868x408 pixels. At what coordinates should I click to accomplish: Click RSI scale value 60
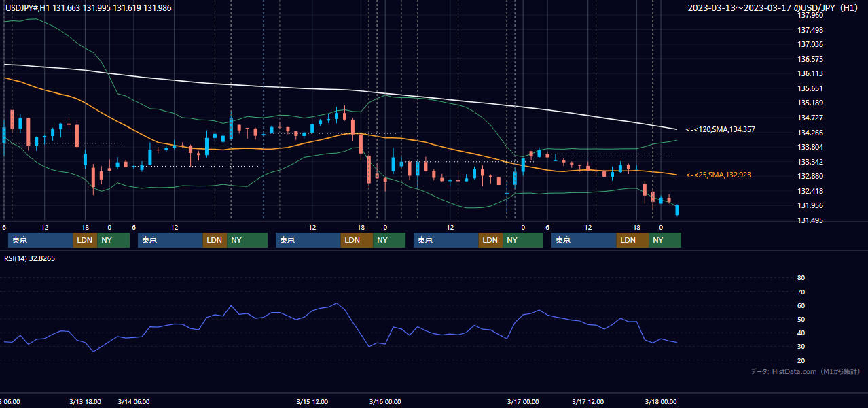[x=801, y=305]
